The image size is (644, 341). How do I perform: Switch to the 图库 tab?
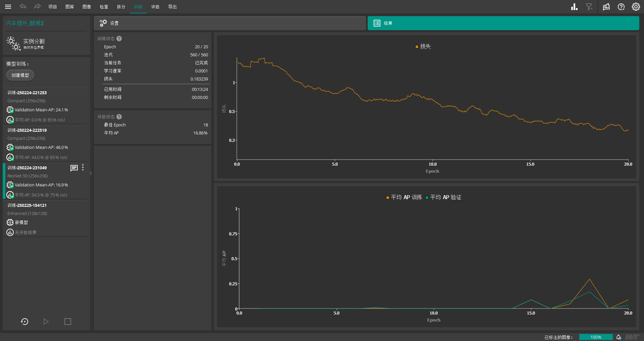pyautogui.click(x=70, y=7)
